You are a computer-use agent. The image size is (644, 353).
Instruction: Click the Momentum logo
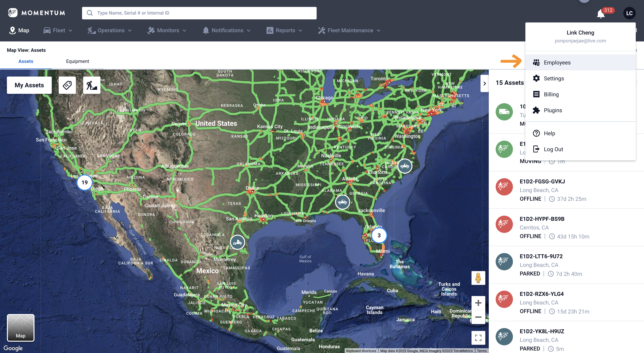click(36, 13)
